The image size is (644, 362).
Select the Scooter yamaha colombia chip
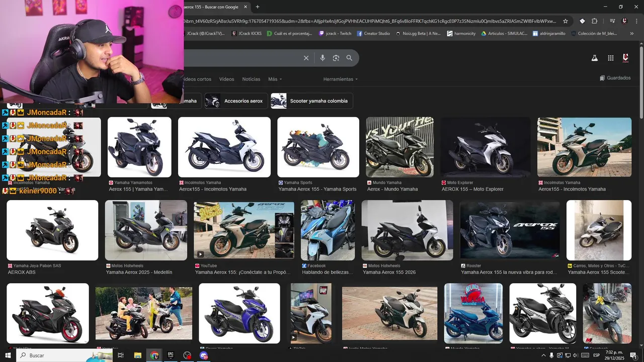pyautogui.click(x=311, y=101)
